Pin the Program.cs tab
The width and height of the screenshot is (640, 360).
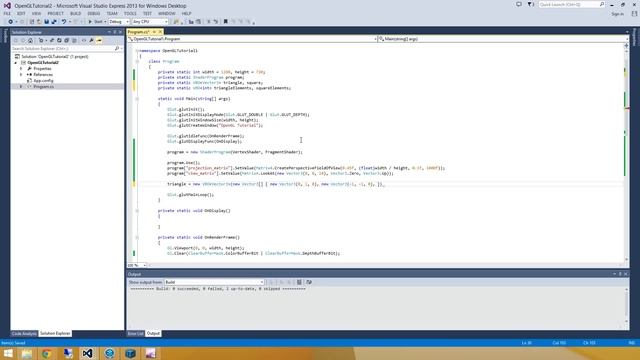tap(154, 32)
